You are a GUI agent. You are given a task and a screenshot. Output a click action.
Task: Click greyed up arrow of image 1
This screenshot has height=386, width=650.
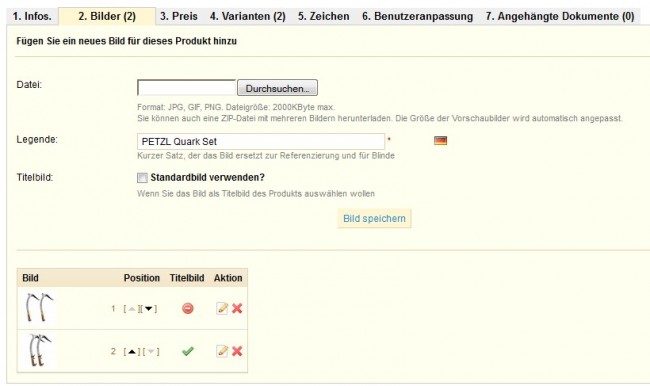point(132,309)
